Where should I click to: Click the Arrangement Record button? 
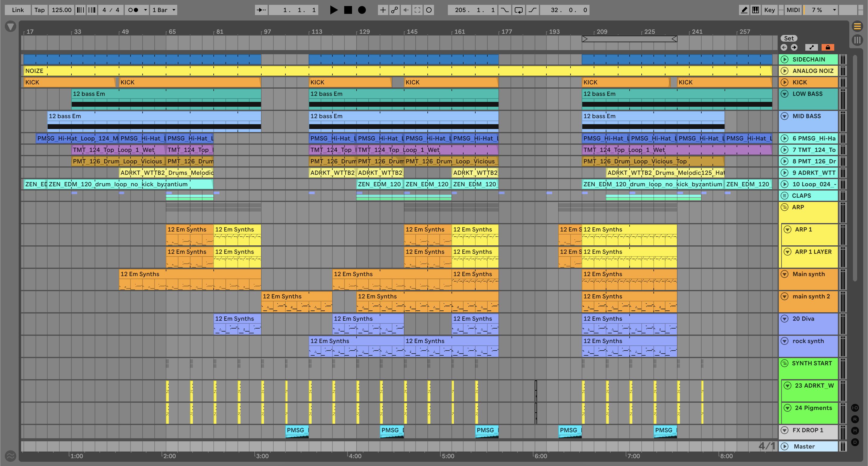coord(362,10)
